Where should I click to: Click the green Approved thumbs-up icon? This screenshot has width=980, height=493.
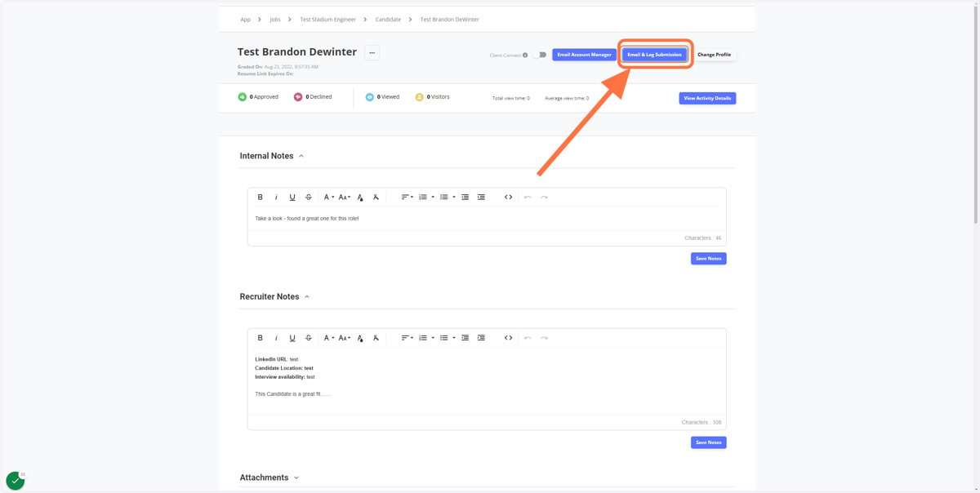click(243, 97)
